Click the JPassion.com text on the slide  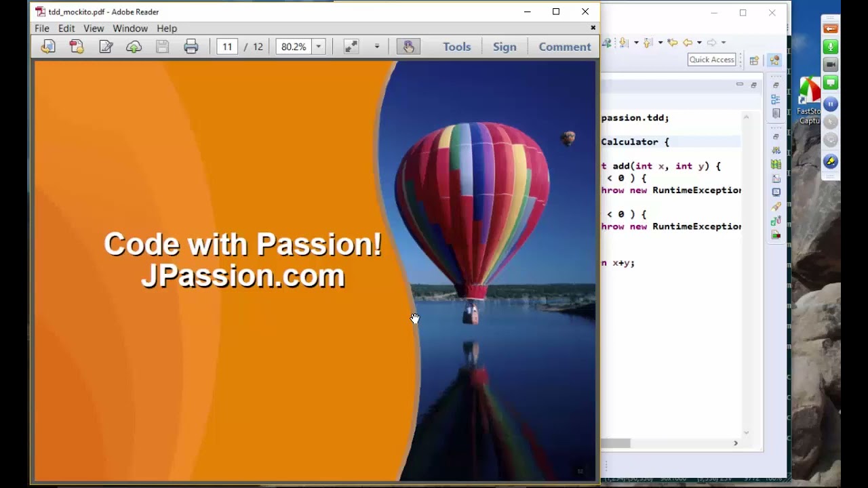(x=243, y=276)
